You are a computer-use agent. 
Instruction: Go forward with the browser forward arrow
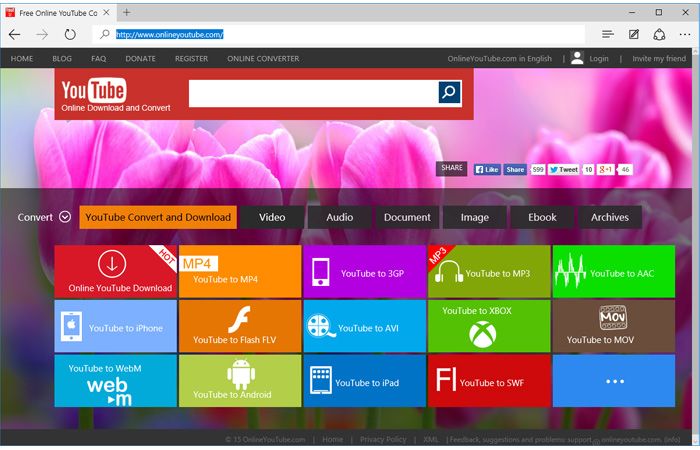42,34
